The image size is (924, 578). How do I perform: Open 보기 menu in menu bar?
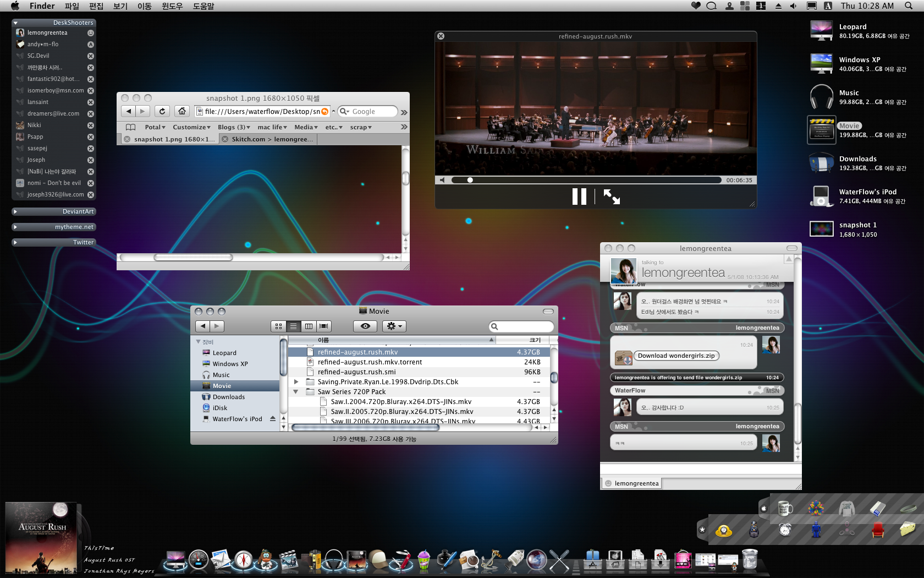point(120,6)
